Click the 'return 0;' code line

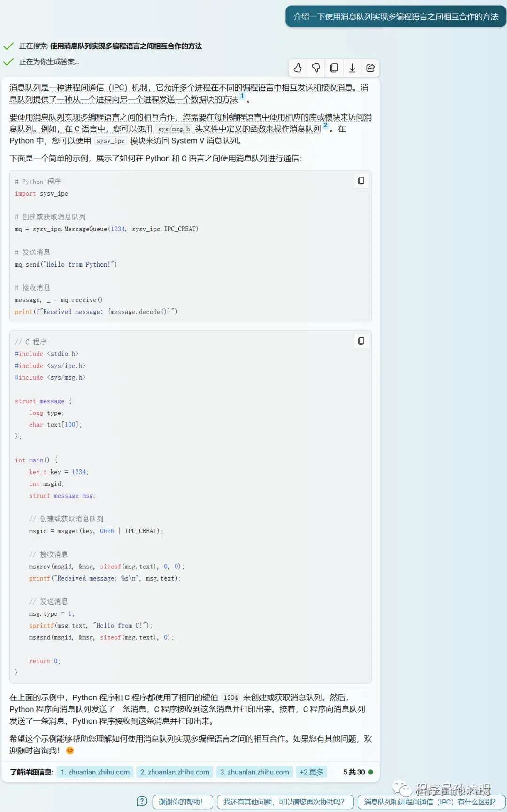point(45,661)
